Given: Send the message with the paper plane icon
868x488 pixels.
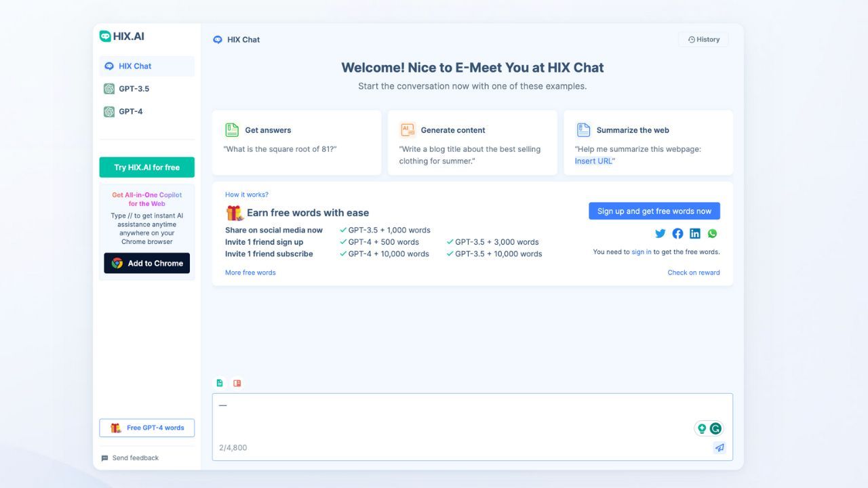Looking at the screenshot, I should [719, 447].
